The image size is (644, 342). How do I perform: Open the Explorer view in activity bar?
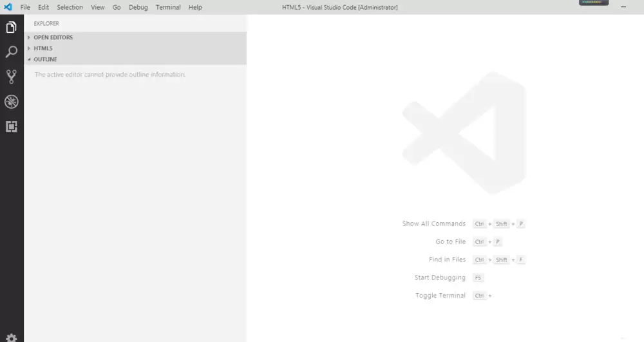pos(11,28)
